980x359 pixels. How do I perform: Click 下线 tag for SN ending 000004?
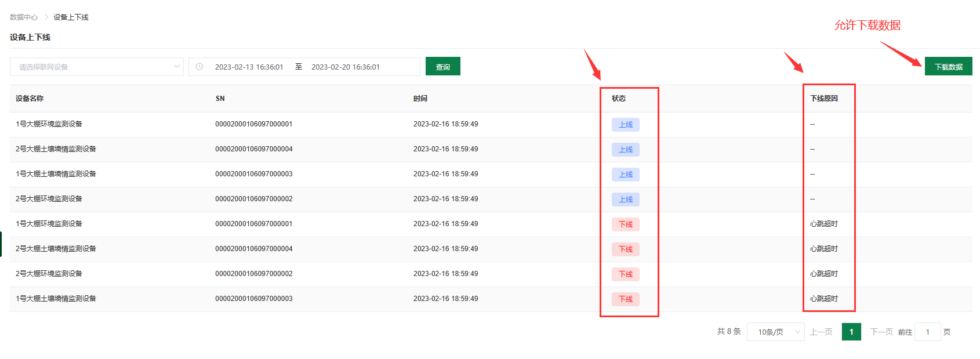tap(626, 249)
